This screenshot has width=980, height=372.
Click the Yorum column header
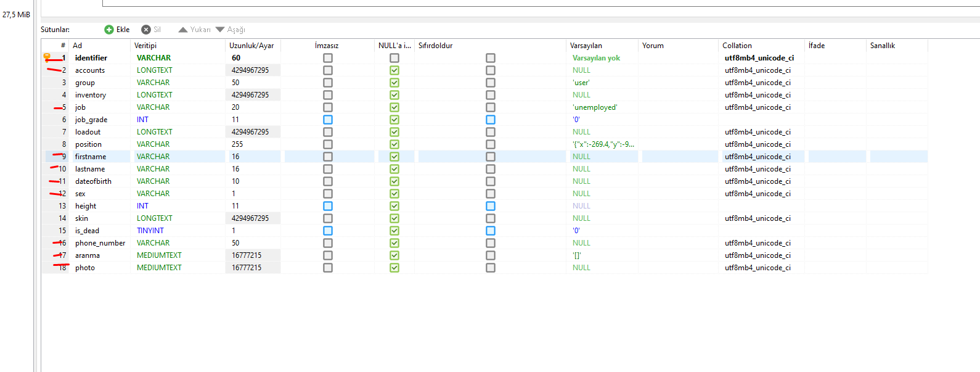(653, 46)
